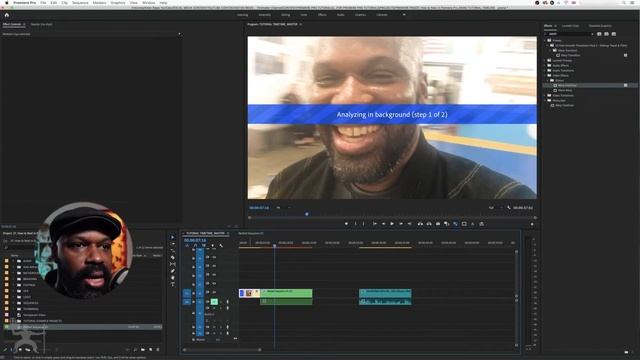Expand the Audio Effects folder
This screenshot has height=360, width=640.
(545, 65)
